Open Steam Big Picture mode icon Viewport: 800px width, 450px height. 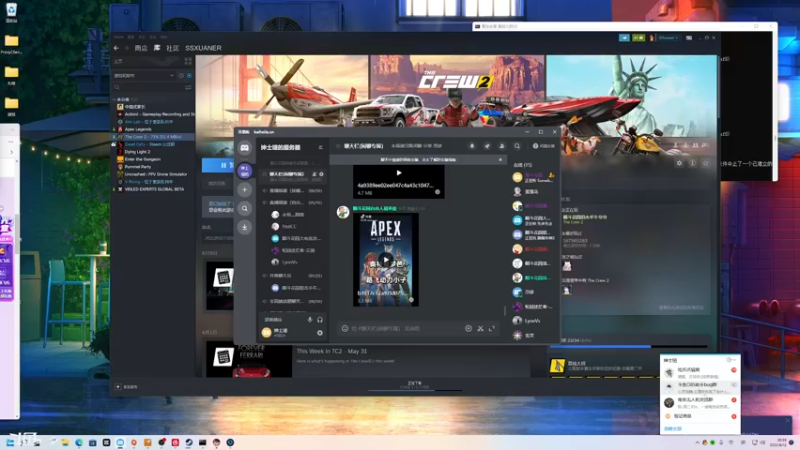click(689, 38)
